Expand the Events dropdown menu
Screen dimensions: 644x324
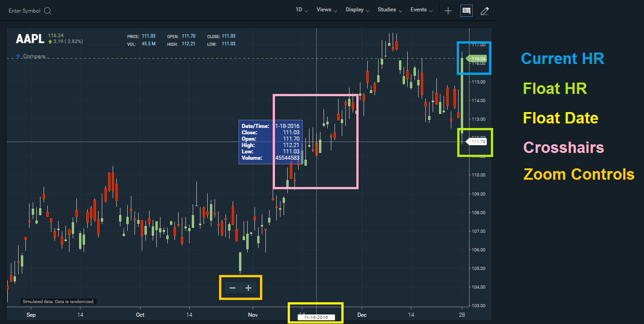[x=421, y=10]
